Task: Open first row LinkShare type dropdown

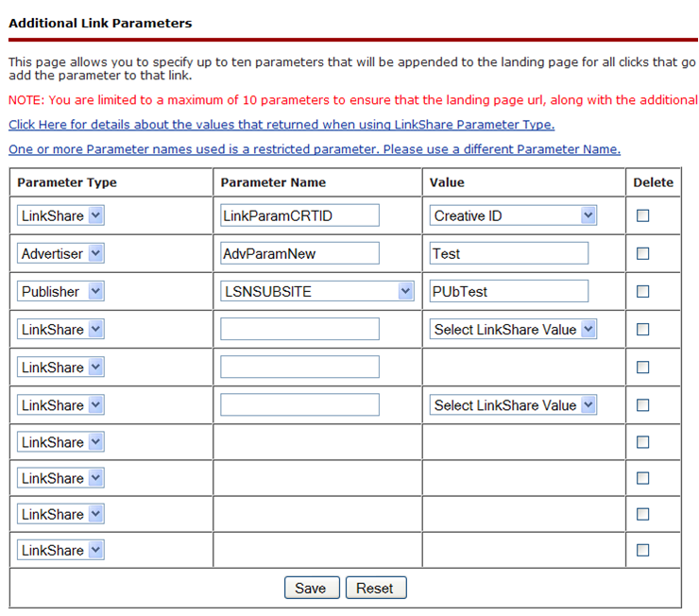Action: click(x=60, y=215)
